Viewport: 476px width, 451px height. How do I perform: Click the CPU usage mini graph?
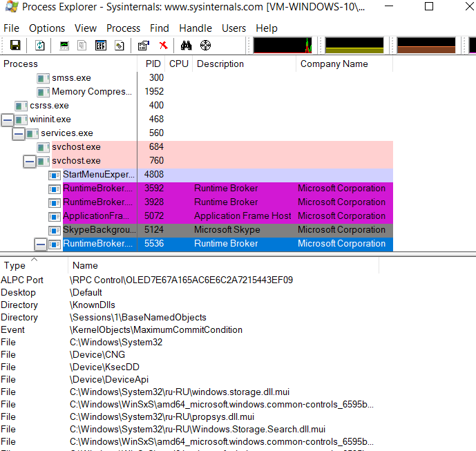[x=283, y=45]
